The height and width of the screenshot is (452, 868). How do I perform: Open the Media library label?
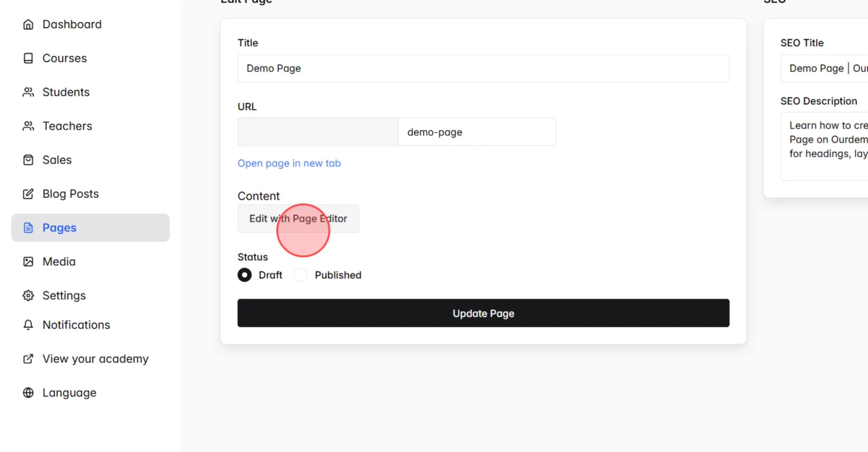[59, 262]
